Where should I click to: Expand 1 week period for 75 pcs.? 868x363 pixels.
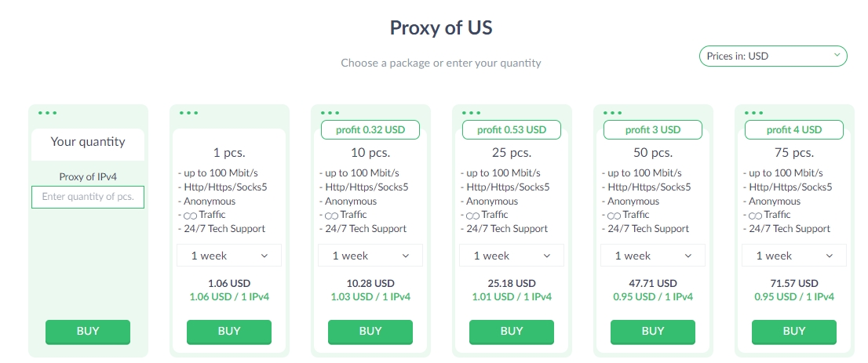pyautogui.click(x=793, y=256)
